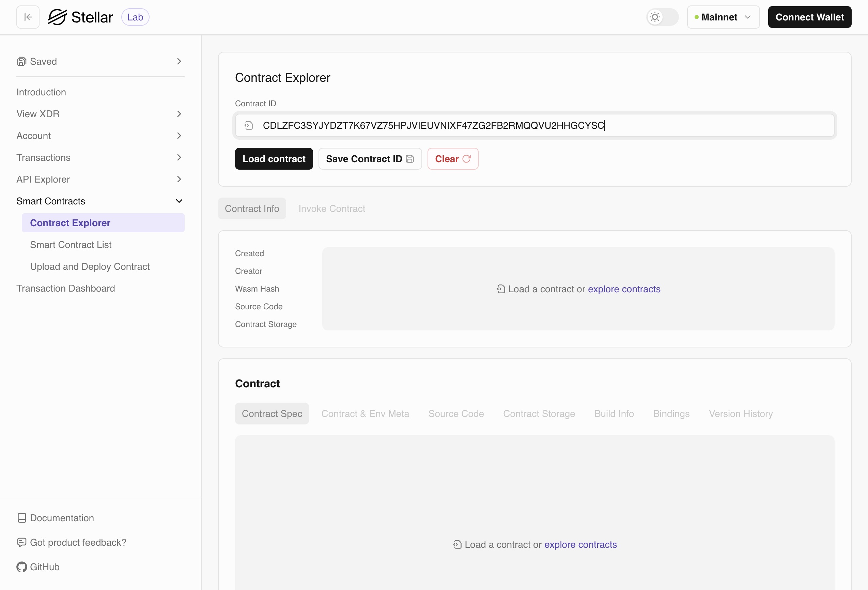Click the save icon on Save Contract ID
The width and height of the screenshot is (868, 590).
click(410, 159)
